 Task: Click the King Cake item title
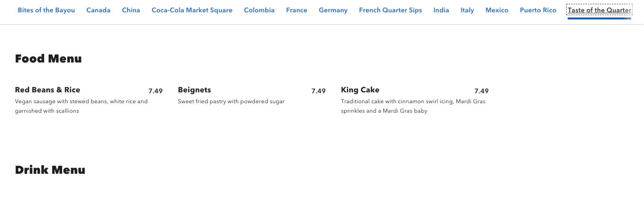point(360,90)
